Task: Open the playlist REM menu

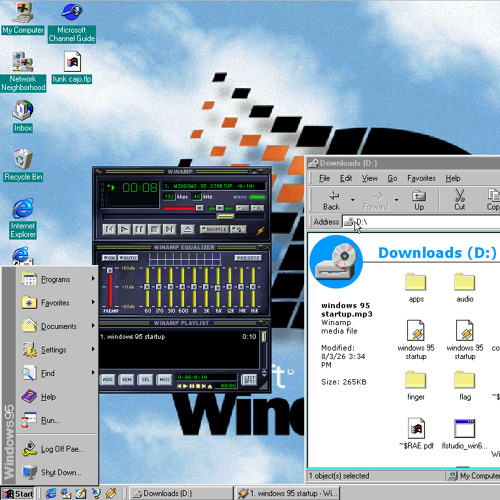Action: point(127,379)
